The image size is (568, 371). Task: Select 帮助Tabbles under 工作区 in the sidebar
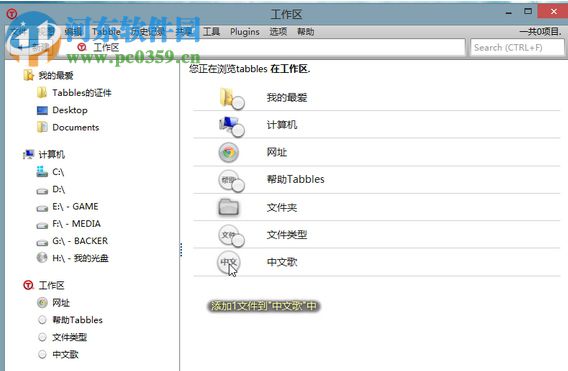(70, 320)
